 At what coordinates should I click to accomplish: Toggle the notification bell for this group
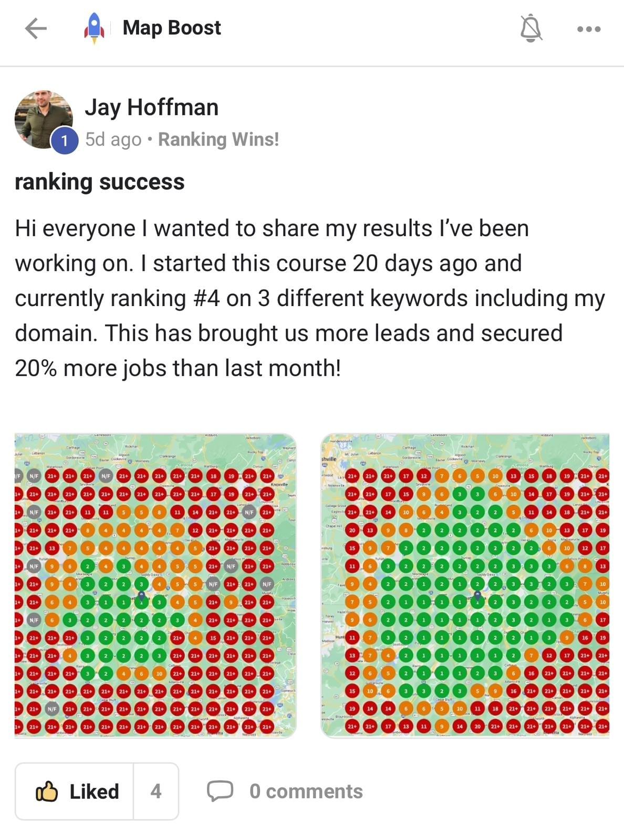[x=531, y=28]
